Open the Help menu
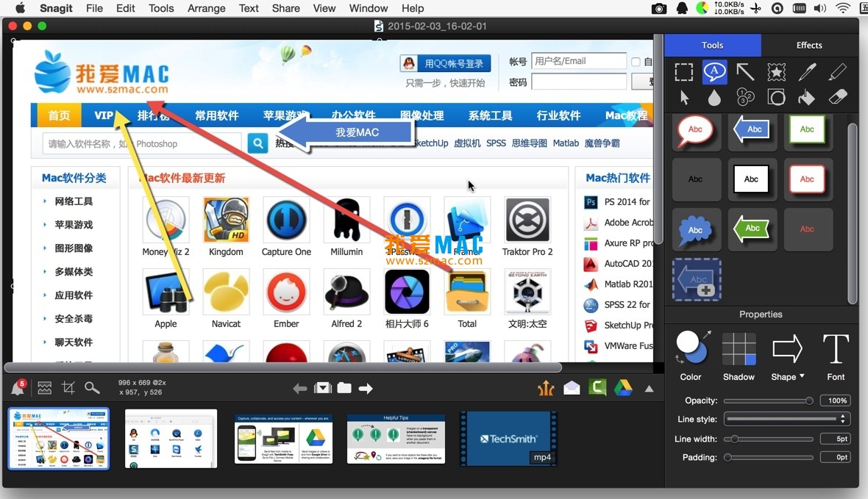The image size is (868, 499). pos(413,8)
